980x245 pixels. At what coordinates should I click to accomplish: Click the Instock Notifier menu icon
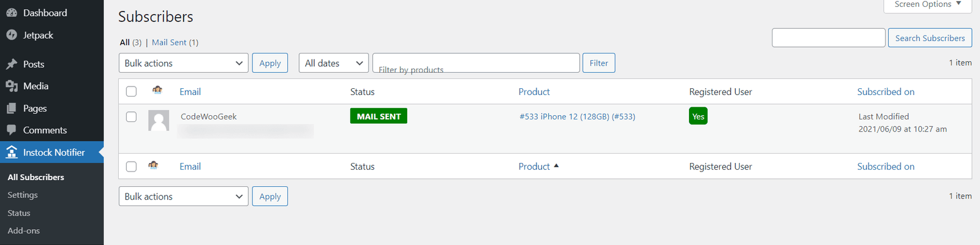coord(12,152)
